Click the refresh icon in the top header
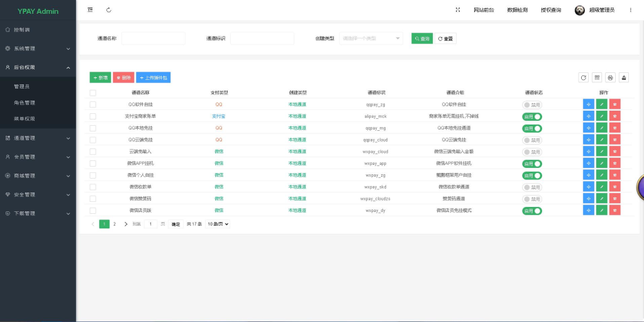644x322 pixels. (109, 10)
